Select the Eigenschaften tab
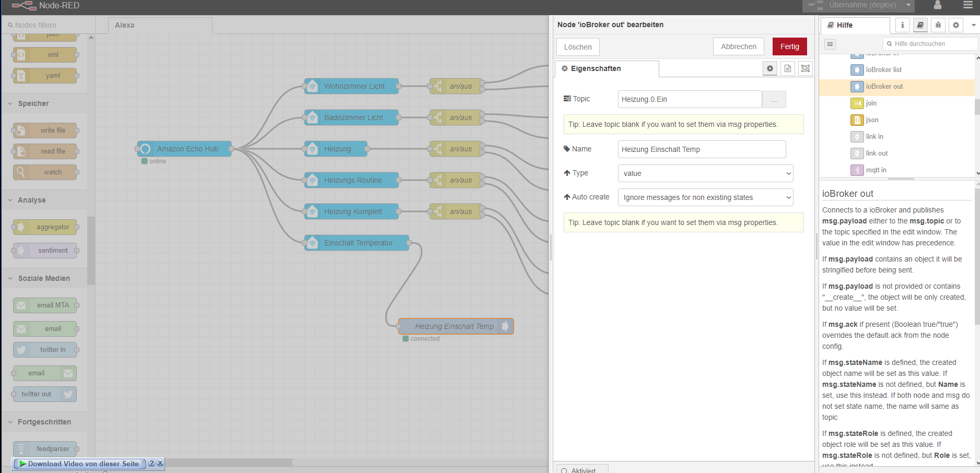980x473 pixels. tap(596, 68)
